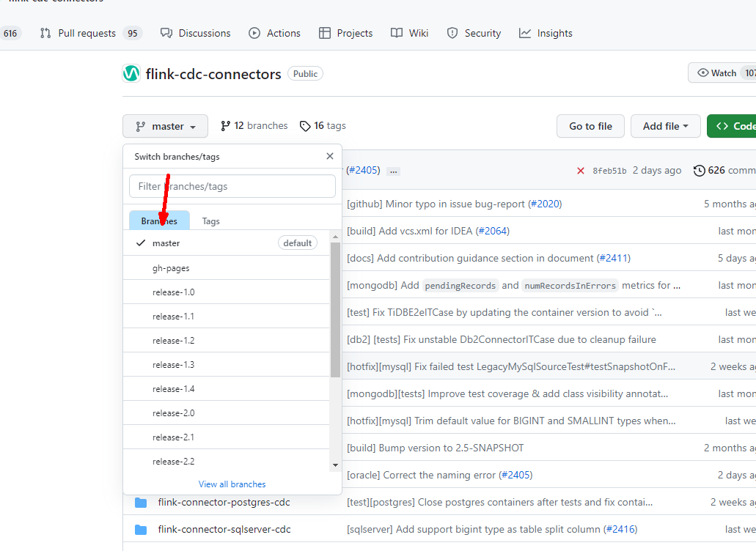This screenshot has width=756, height=551.
Task: Open the Pull requests tab
Action: tap(87, 33)
